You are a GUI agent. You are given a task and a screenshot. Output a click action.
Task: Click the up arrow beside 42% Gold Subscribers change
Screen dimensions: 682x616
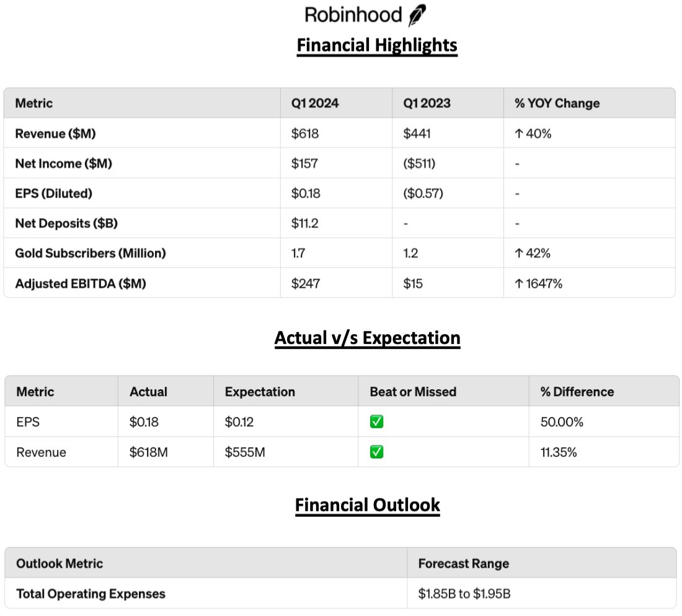pyautogui.click(x=518, y=253)
